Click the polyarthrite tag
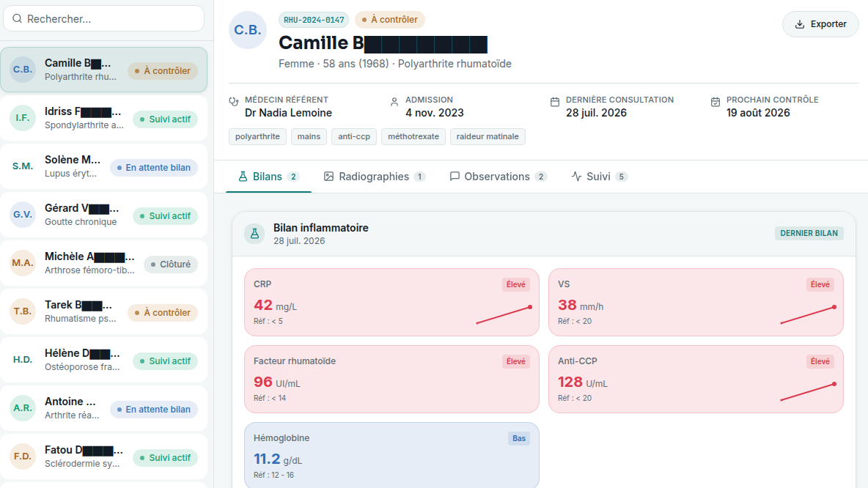The image size is (868, 488). [x=257, y=137]
